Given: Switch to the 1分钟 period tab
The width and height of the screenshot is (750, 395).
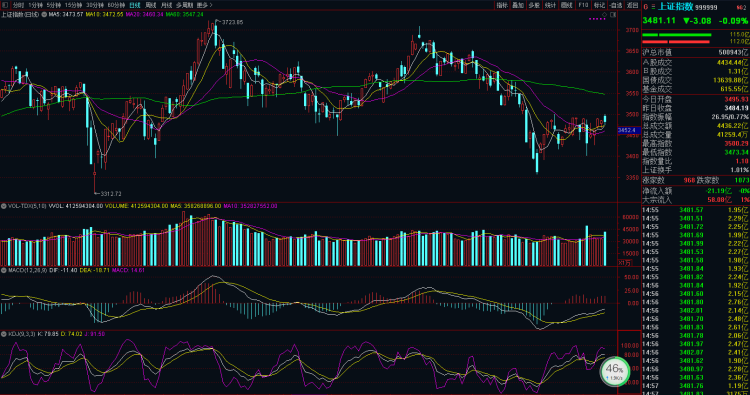Looking at the screenshot, I should tap(35, 5).
